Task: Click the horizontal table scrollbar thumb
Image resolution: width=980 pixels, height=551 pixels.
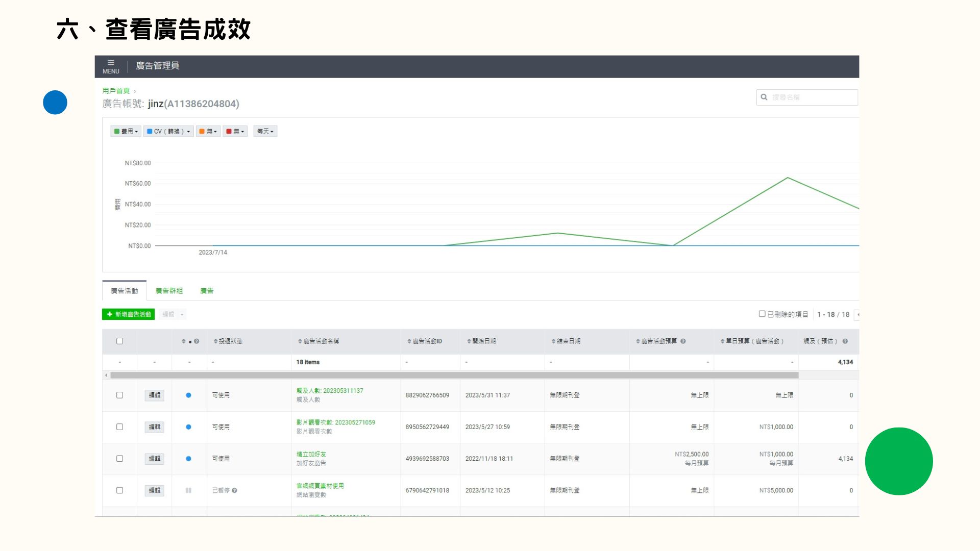Action: [454, 375]
